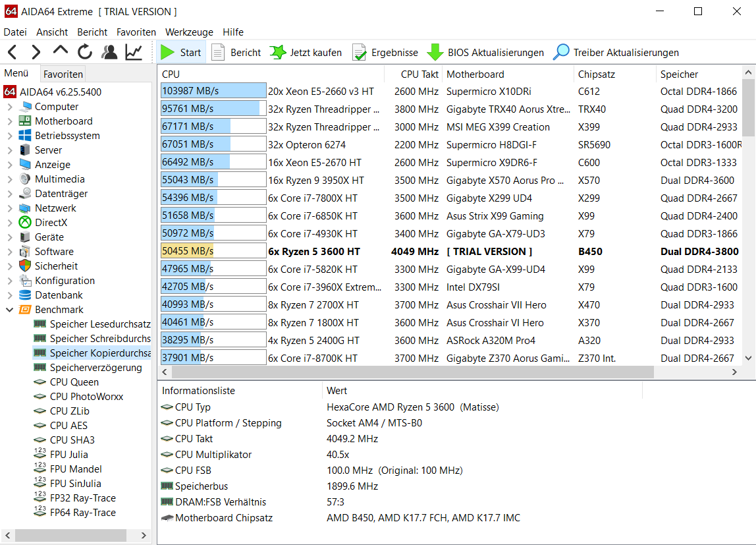The width and height of the screenshot is (756, 545).
Task: Collapse the Benchmark tree node
Action: [10, 310]
